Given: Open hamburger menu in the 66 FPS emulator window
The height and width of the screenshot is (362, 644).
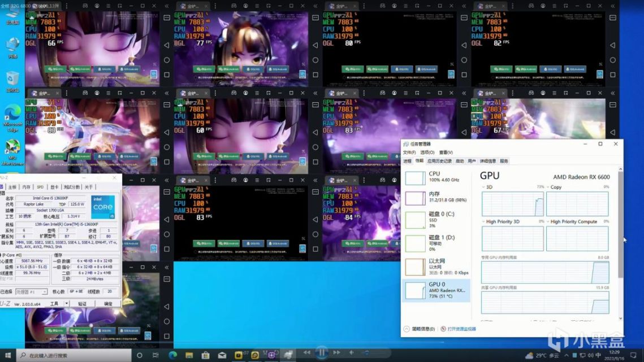Looking at the screenshot, I should tap(109, 6).
